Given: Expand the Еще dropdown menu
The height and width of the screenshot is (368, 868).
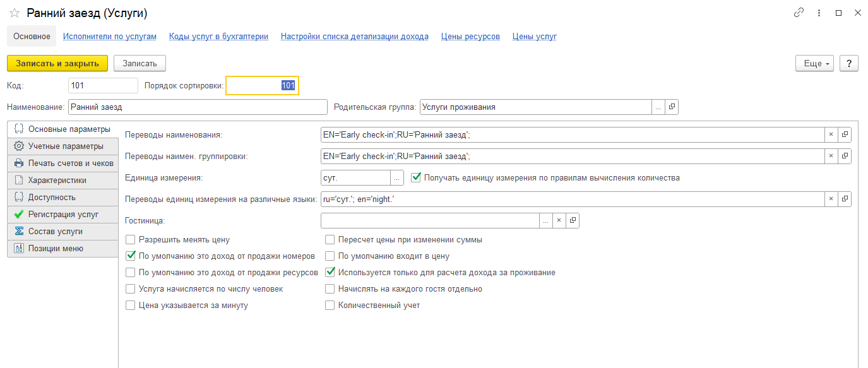Looking at the screenshot, I should point(815,63).
